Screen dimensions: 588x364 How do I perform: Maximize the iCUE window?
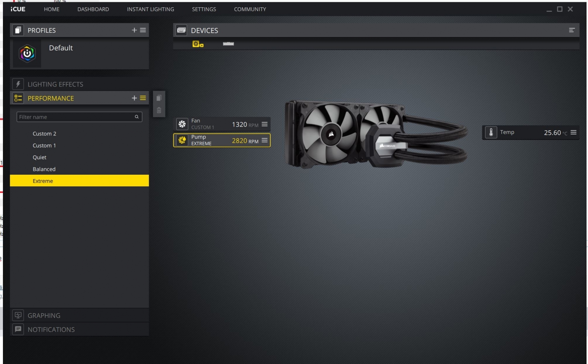(560, 9)
